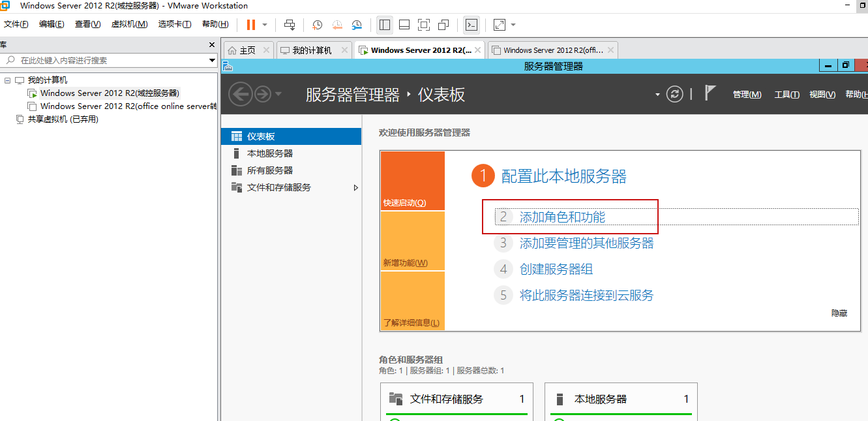Open the 文件和存储服务 role tile header

(457, 399)
